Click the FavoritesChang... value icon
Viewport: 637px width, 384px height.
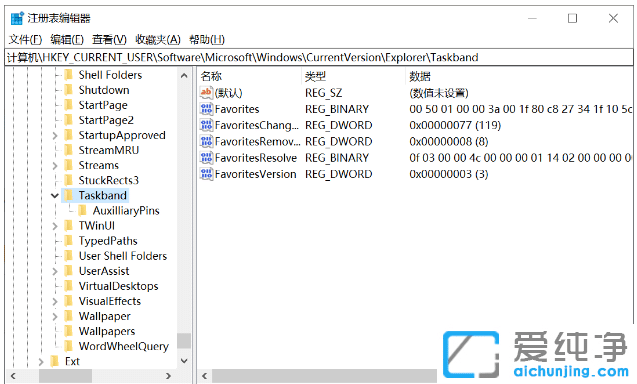pos(206,125)
